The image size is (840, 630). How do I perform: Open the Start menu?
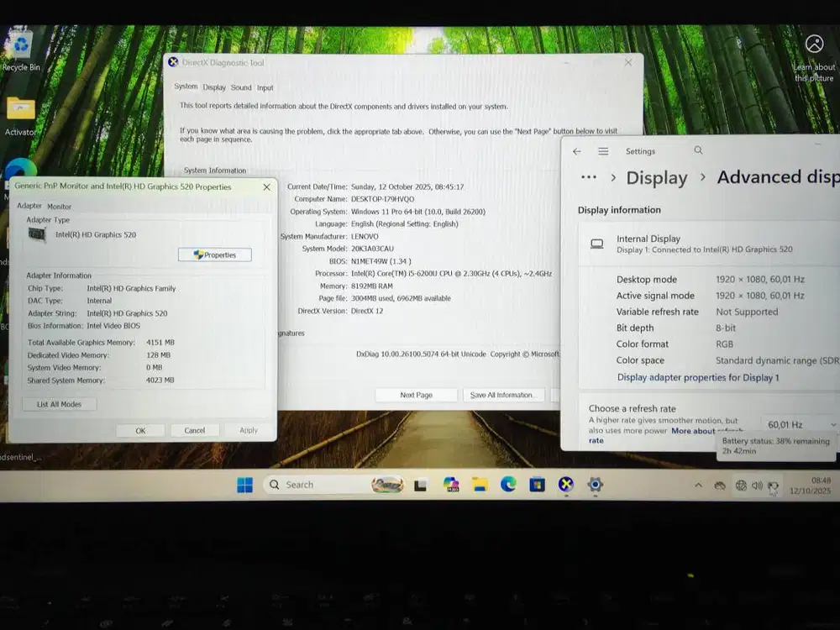click(x=244, y=485)
